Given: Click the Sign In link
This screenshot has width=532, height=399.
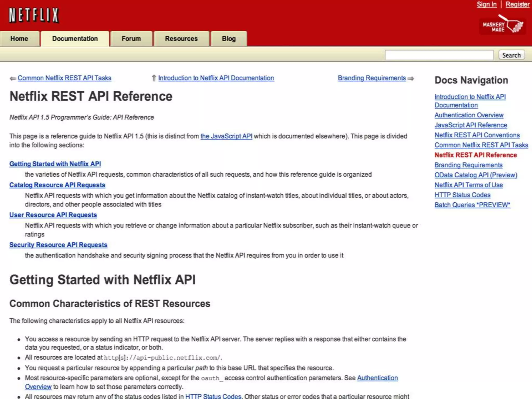Looking at the screenshot, I should click(486, 4).
